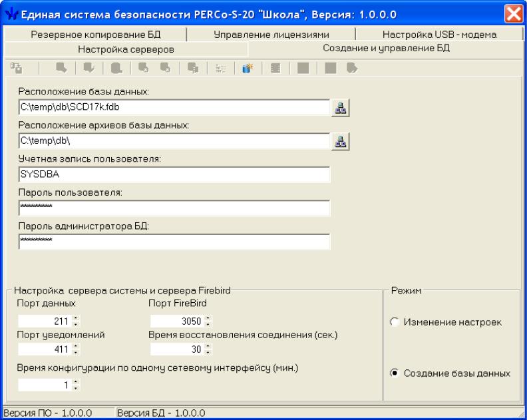Click the database-and-server toolbar icon

[x=193, y=69]
